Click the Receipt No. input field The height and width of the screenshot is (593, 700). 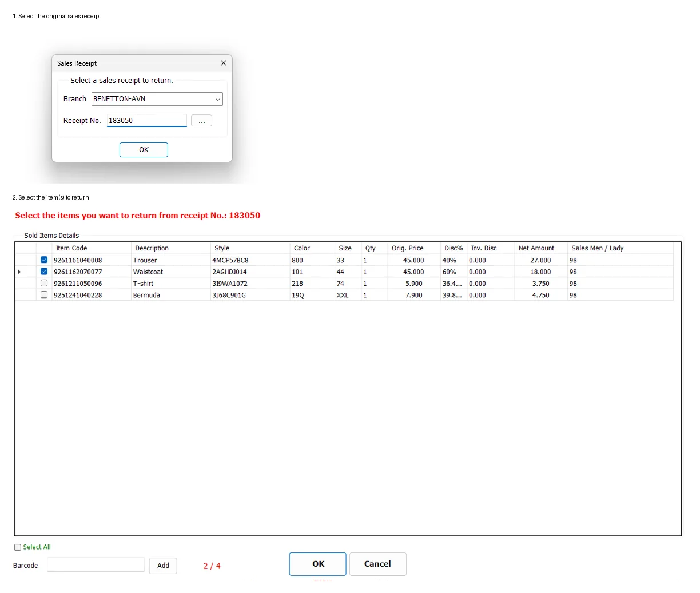tap(147, 120)
